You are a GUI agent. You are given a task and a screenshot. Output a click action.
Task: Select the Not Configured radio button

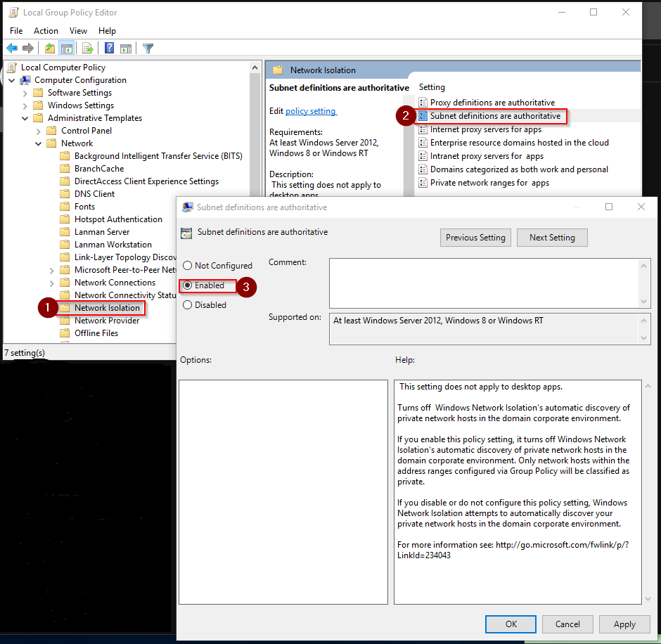coord(188,266)
